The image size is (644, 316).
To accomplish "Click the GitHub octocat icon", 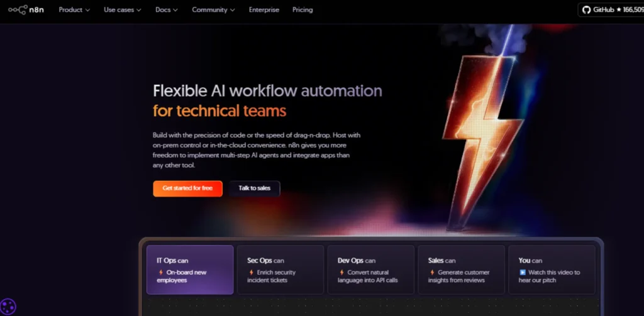I will [587, 10].
